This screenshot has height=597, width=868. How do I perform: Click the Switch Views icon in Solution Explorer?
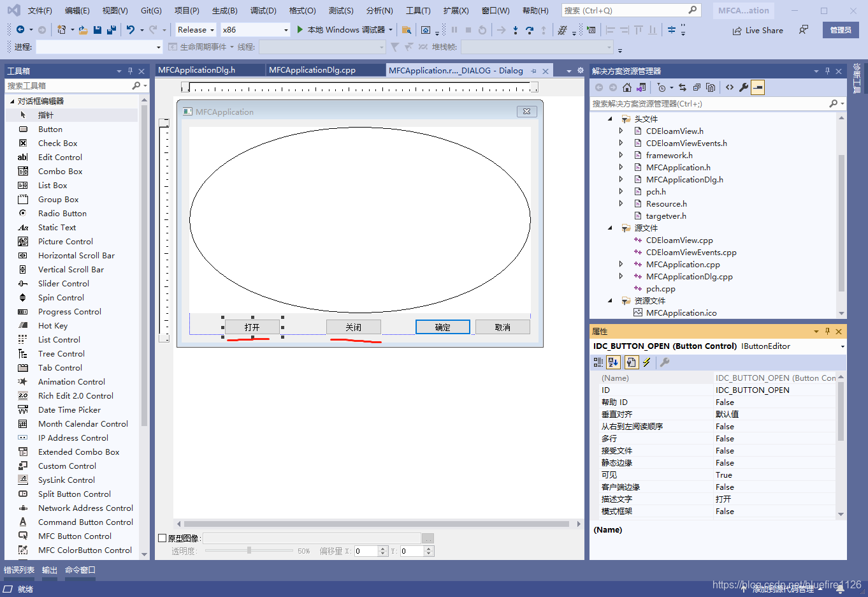(x=641, y=87)
